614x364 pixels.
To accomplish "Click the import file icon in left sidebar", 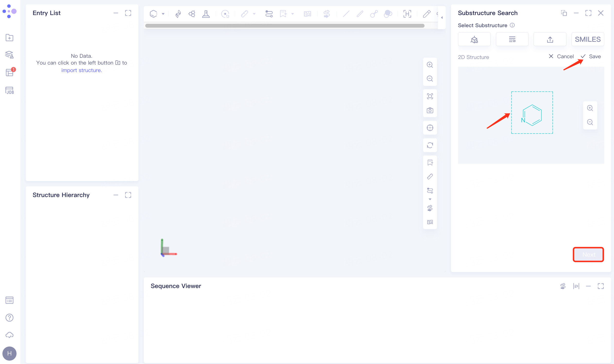I will (9, 38).
